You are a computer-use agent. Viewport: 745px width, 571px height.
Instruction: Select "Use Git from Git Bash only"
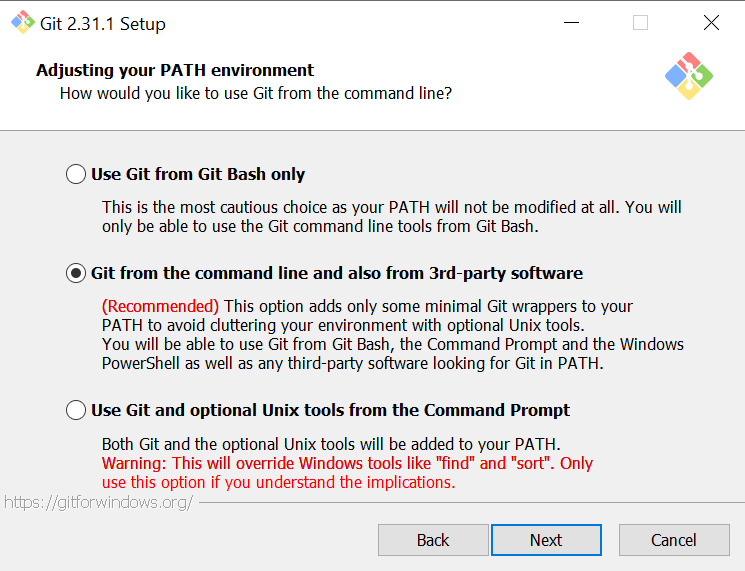click(76, 174)
